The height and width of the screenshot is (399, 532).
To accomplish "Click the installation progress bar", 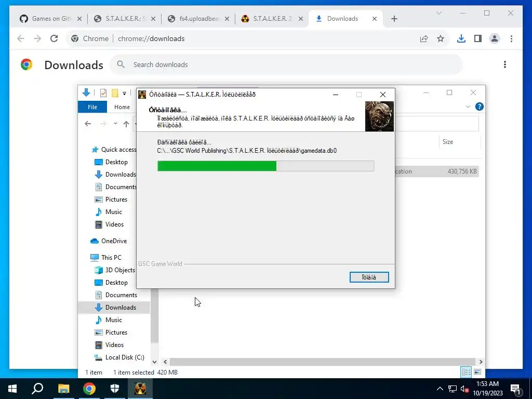I will 265,166.
